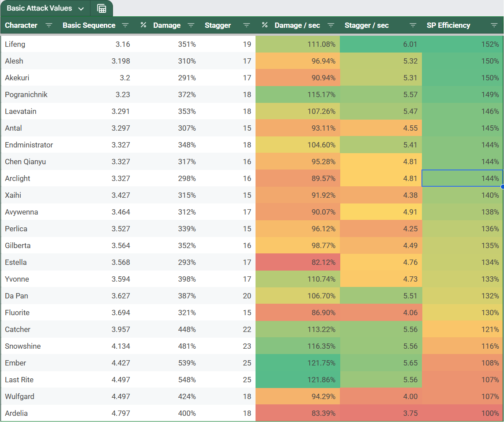The width and height of the screenshot is (504, 422).
Task: Click Ardelia's red 100% SP Efficiency cell
Action: tap(463, 413)
